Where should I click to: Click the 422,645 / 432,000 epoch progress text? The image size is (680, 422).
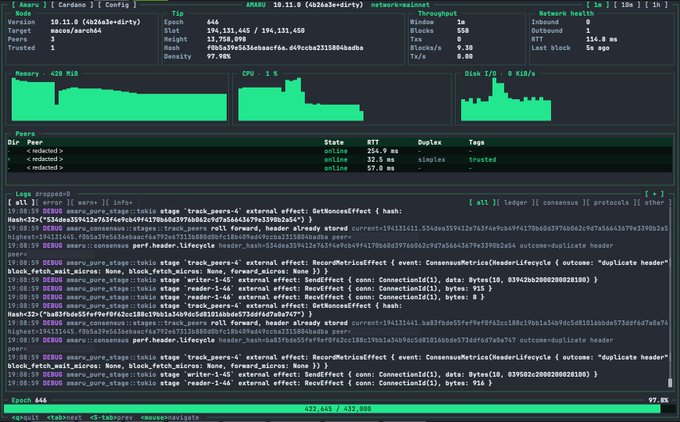coord(338,409)
